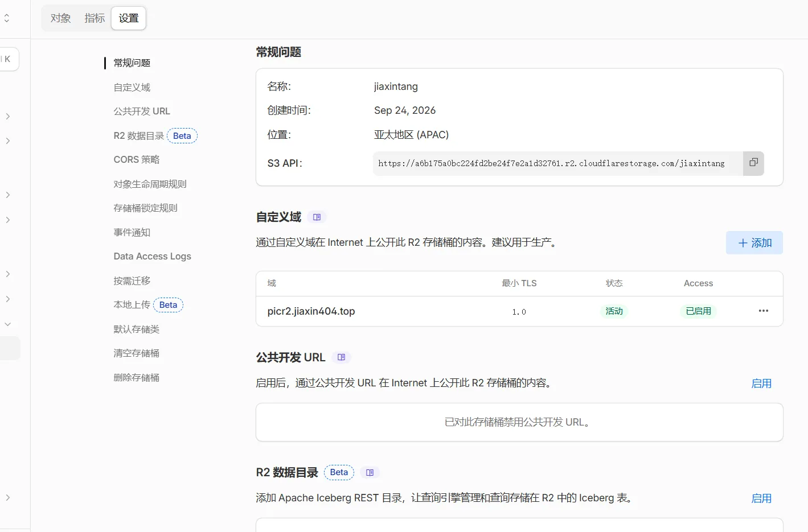Click the 活动 status badge

pos(614,311)
